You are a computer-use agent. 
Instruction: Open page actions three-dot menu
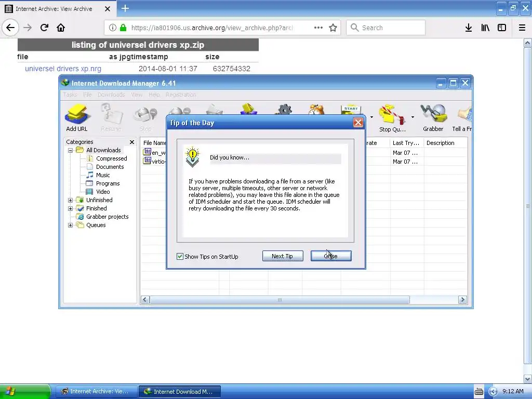(x=318, y=28)
